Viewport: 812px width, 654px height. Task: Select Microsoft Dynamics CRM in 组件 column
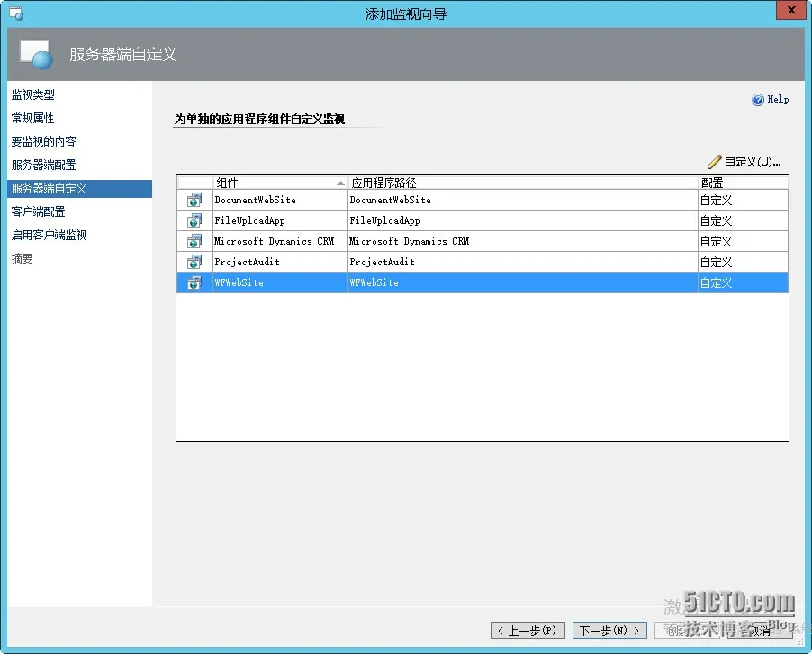point(280,242)
